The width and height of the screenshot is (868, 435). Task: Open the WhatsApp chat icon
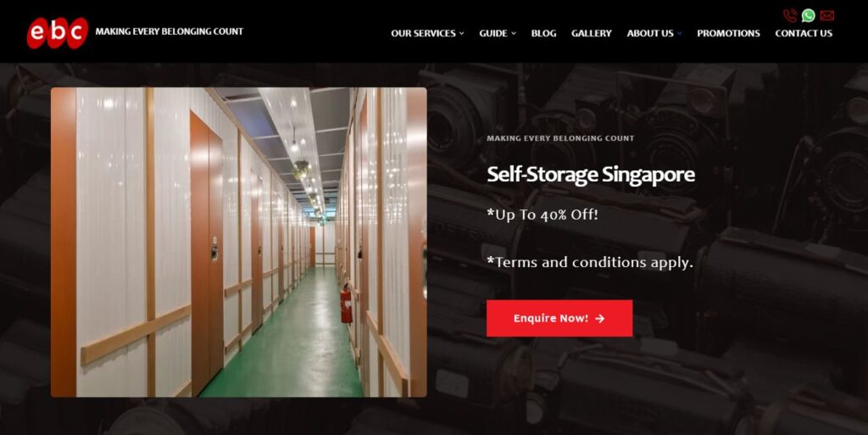click(x=808, y=15)
